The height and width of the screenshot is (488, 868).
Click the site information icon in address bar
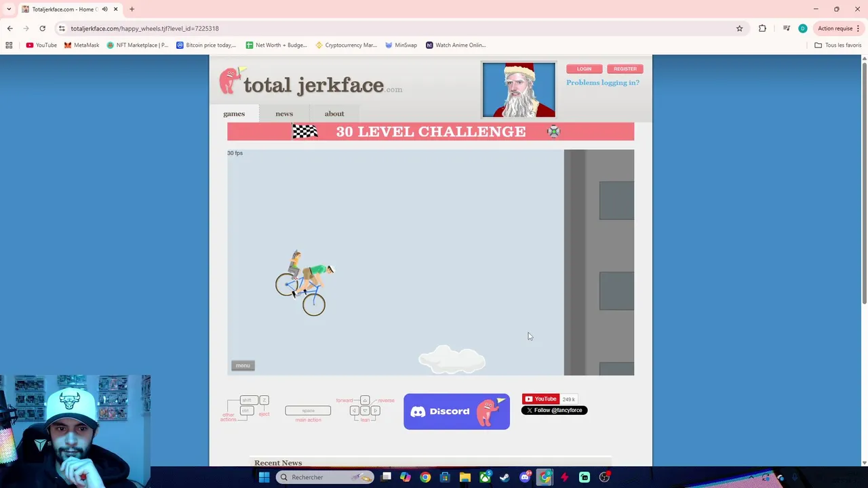pyautogui.click(x=62, y=28)
